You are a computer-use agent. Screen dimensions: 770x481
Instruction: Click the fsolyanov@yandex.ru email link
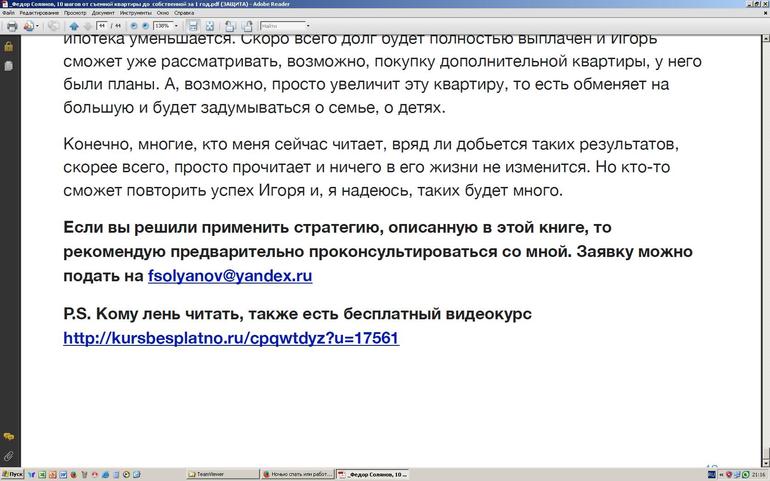pos(230,275)
